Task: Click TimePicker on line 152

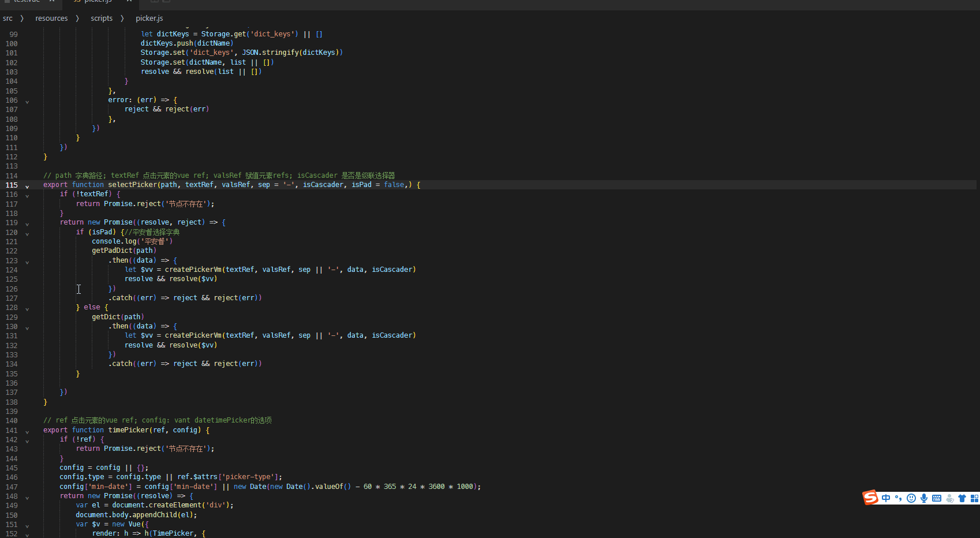Action: coord(173,533)
